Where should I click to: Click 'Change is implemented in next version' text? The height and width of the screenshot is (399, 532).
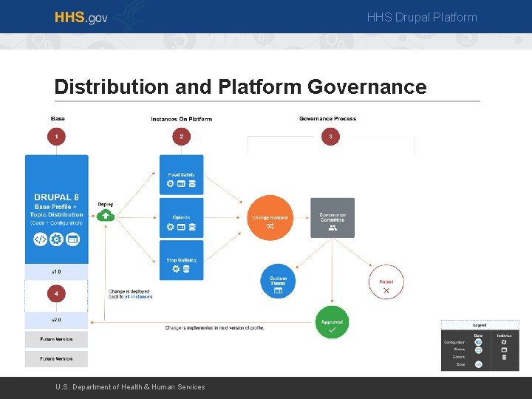(x=214, y=328)
